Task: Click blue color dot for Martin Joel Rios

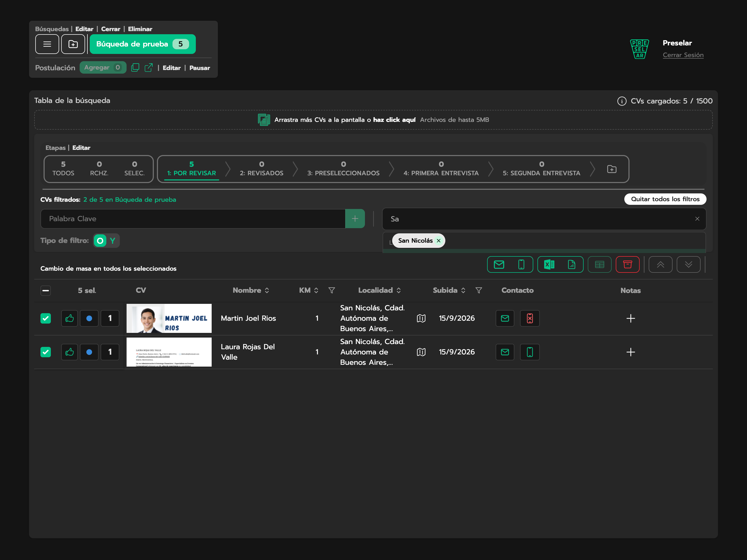Action: [89, 318]
